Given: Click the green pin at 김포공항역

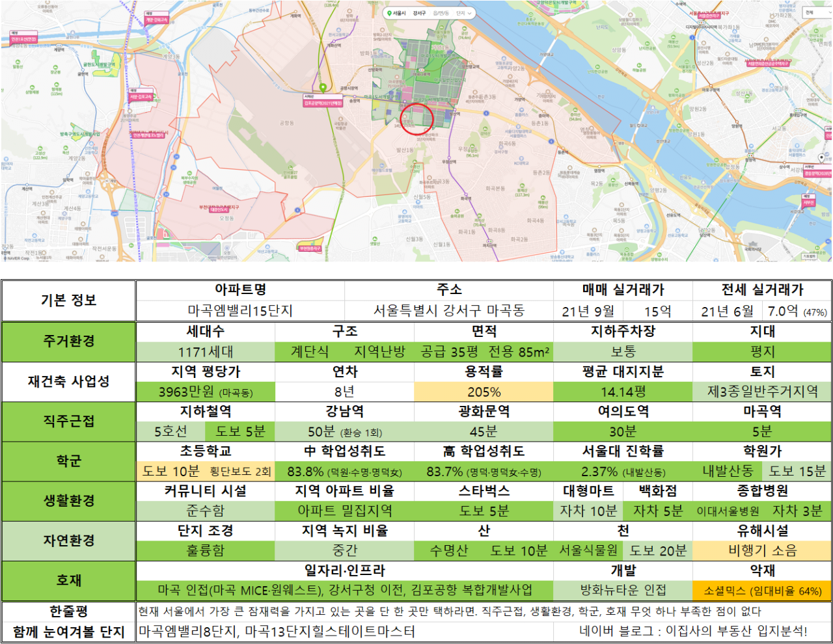Looking at the screenshot, I should (x=323, y=88).
